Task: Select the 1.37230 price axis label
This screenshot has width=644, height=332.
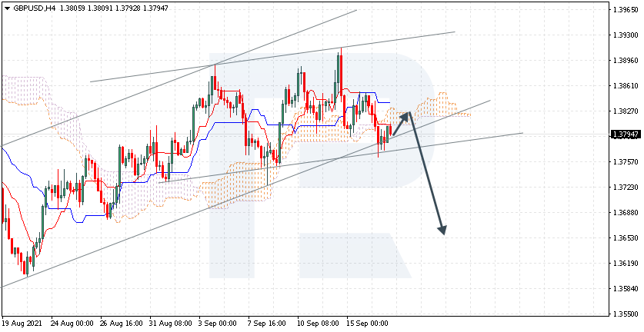Action: 624,188
